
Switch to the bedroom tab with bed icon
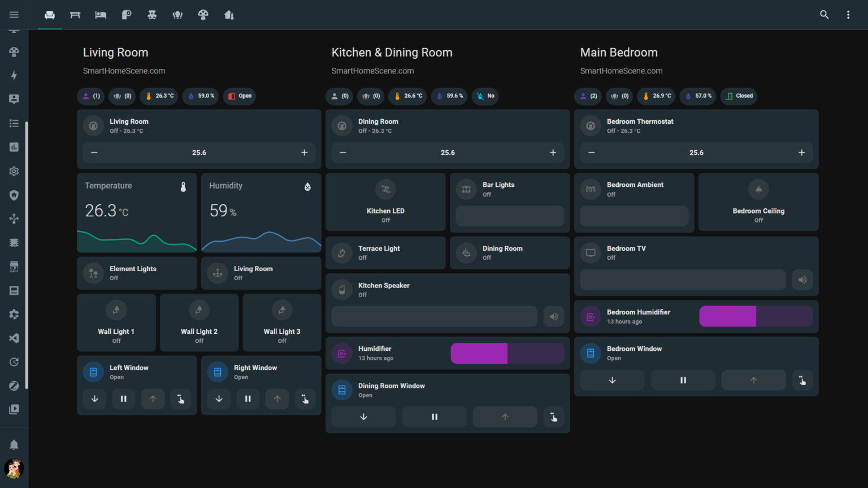click(101, 15)
